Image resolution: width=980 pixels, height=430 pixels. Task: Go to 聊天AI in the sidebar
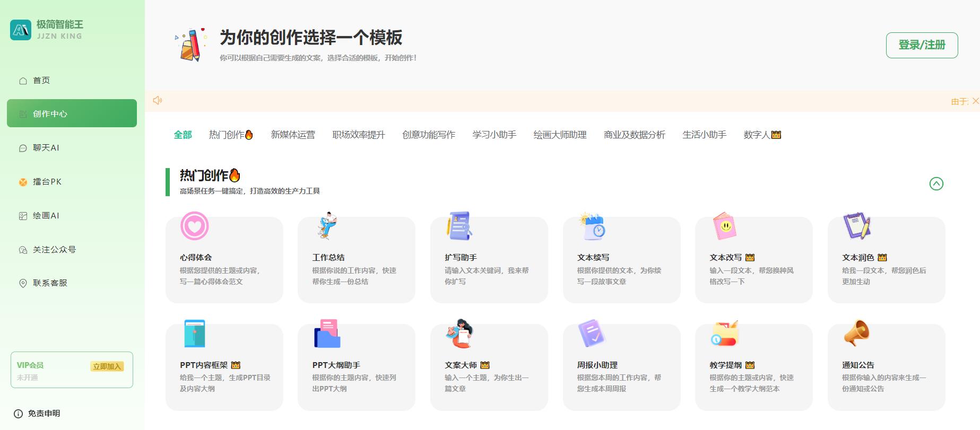46,148
